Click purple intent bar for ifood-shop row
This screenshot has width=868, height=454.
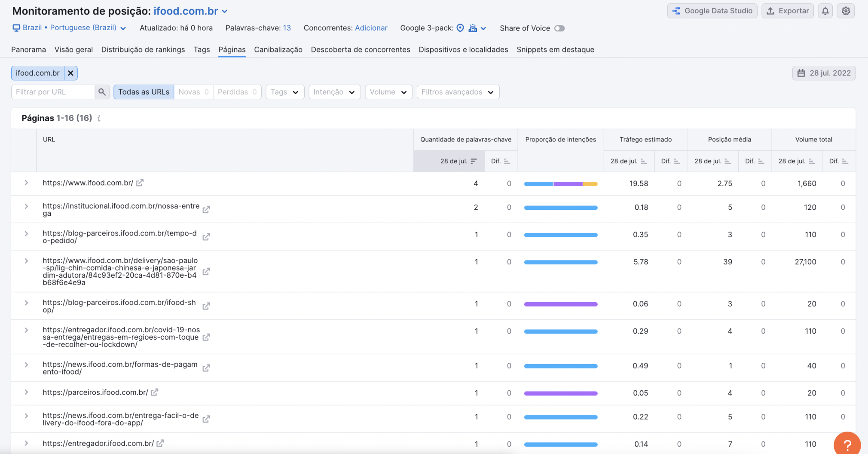560,304
